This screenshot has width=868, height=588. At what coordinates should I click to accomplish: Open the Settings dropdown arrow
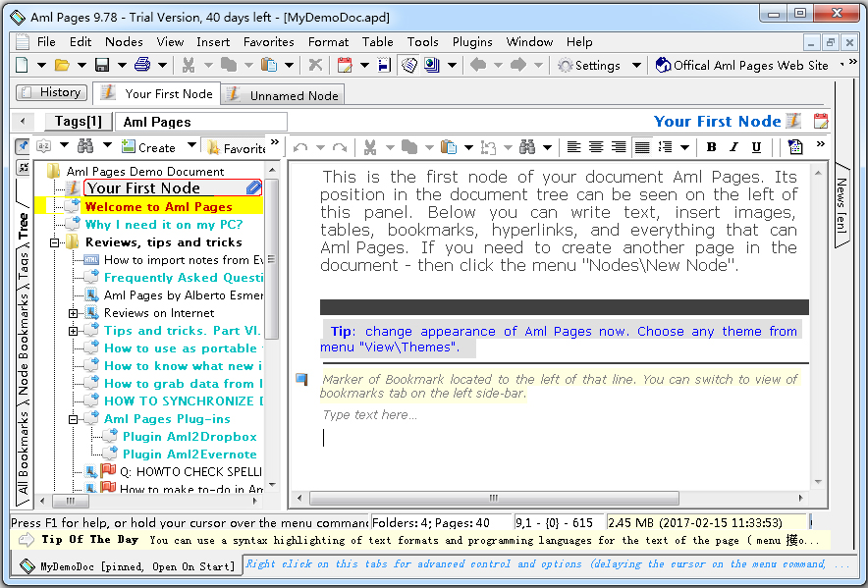(x=636, y=66)
